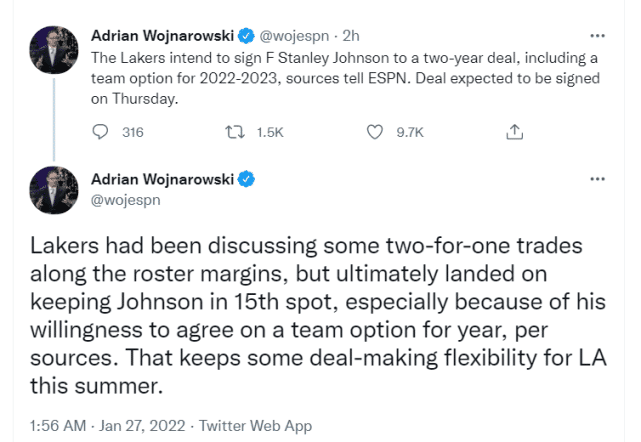Click verified badge on first tweet
641x442 pixels.
[249, 36]
